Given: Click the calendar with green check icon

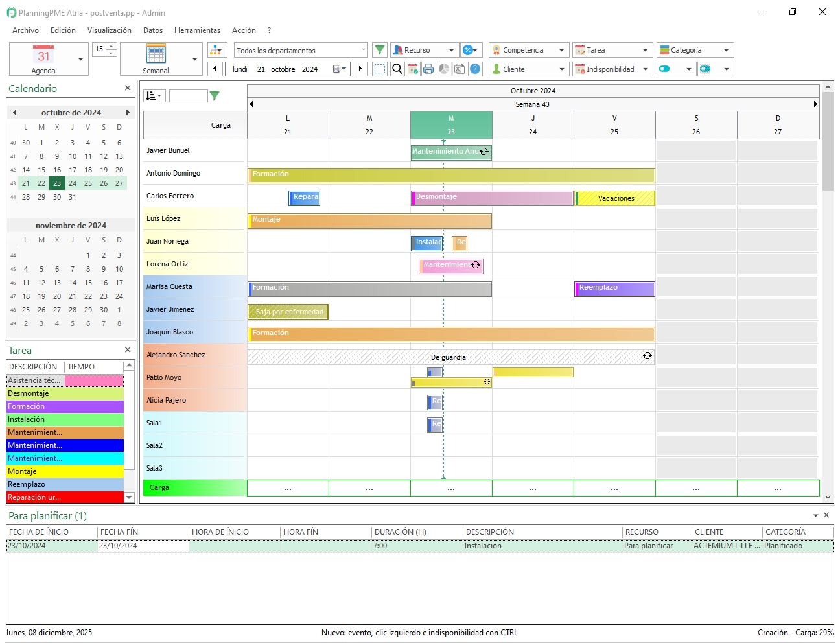Looking at the screenshot, I should coord(413,69).
